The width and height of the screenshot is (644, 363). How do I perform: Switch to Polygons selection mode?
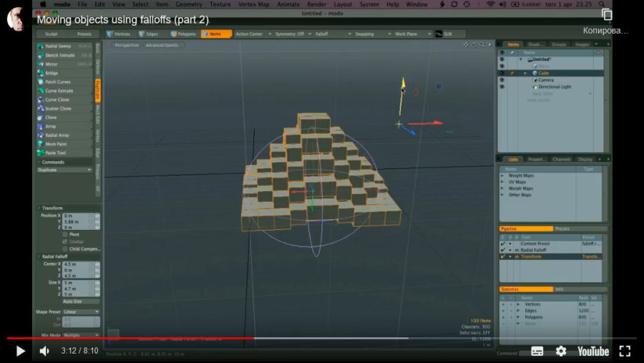click(x=183, y=34)
